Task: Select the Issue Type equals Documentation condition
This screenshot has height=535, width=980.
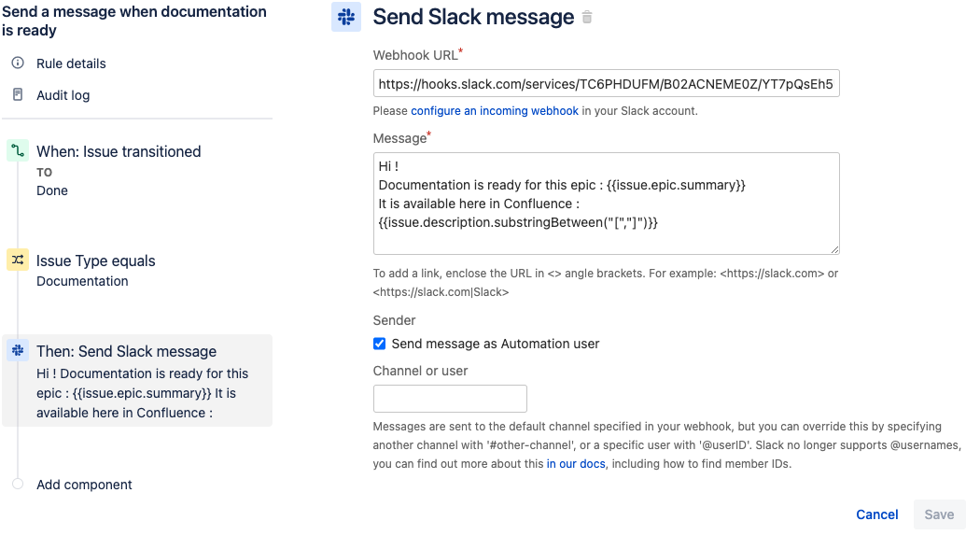Action: point(95,270)
